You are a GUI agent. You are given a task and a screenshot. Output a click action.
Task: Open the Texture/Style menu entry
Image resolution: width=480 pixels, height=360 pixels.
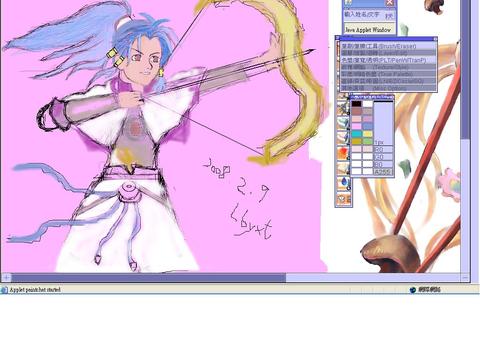(388, 67)
